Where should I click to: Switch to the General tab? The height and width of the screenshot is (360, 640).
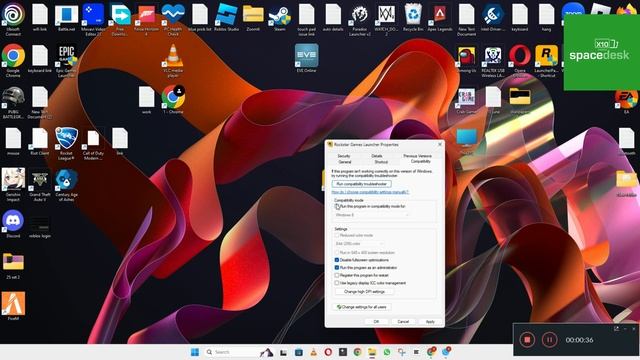344,162
